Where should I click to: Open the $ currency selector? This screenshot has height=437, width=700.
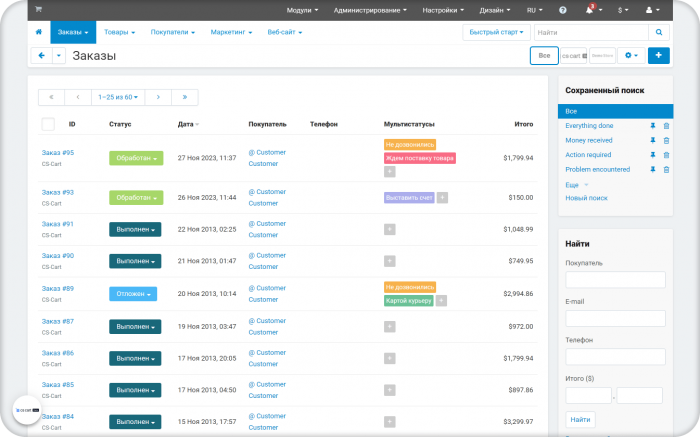(x=623, y=10)
